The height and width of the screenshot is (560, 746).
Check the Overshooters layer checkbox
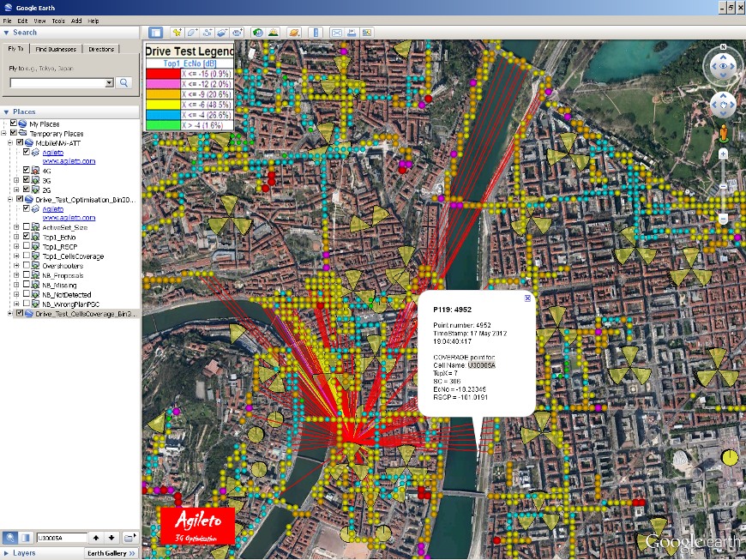pos(27,265)
